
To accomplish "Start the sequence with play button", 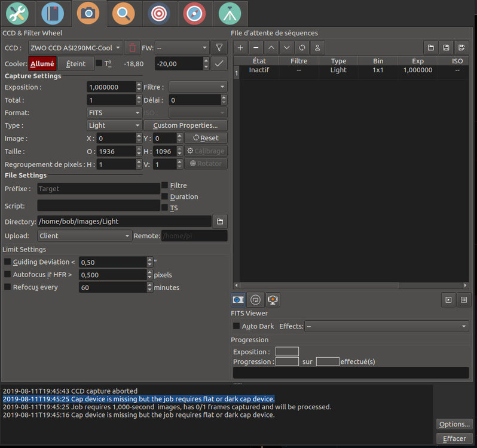I will coord(449,300).
